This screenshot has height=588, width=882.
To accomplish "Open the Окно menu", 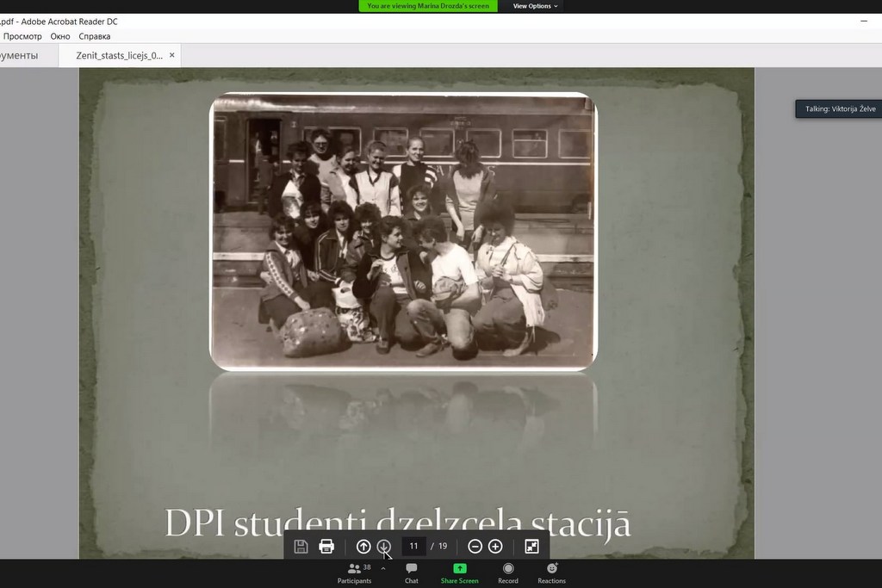I will [60, 36].
